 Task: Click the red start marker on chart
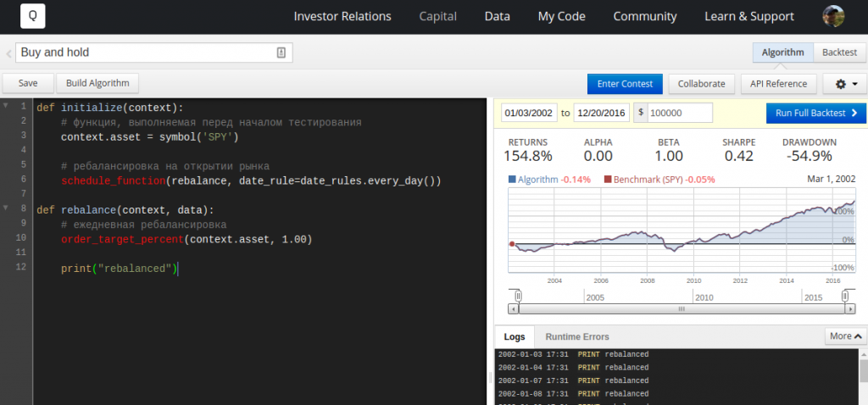(511, 244)
